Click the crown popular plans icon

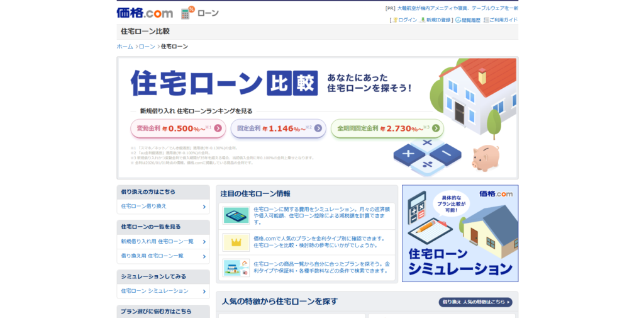click(x=236, y=242)
